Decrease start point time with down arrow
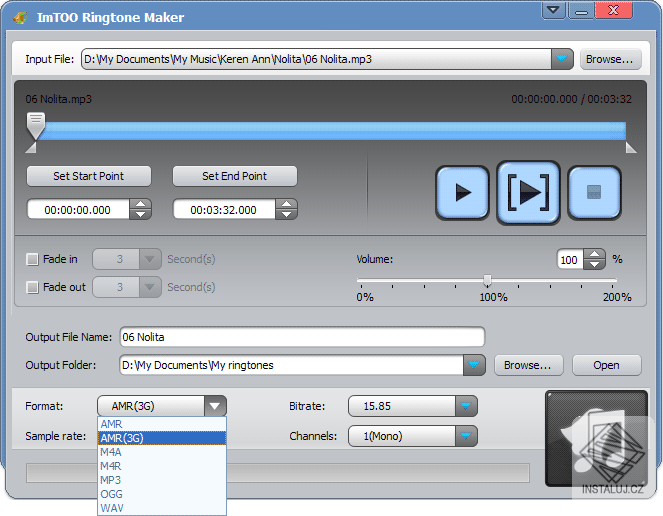This screenshot has height=516, width=663. click(140, 214)
